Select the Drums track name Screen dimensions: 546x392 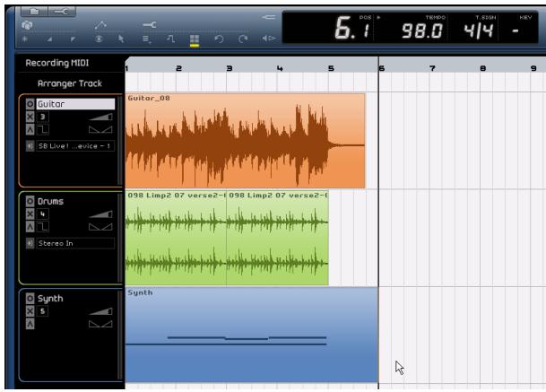click(50, 201)
